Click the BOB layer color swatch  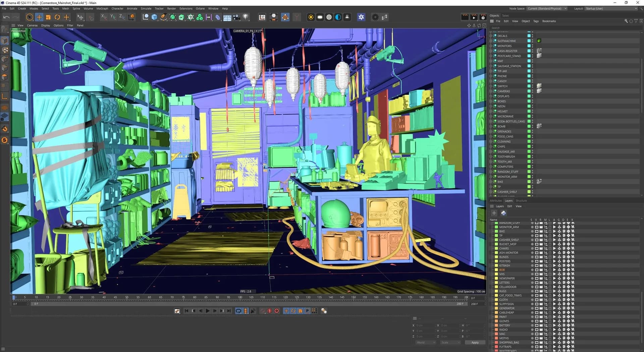pyautogui.click(x=496, y=270)
